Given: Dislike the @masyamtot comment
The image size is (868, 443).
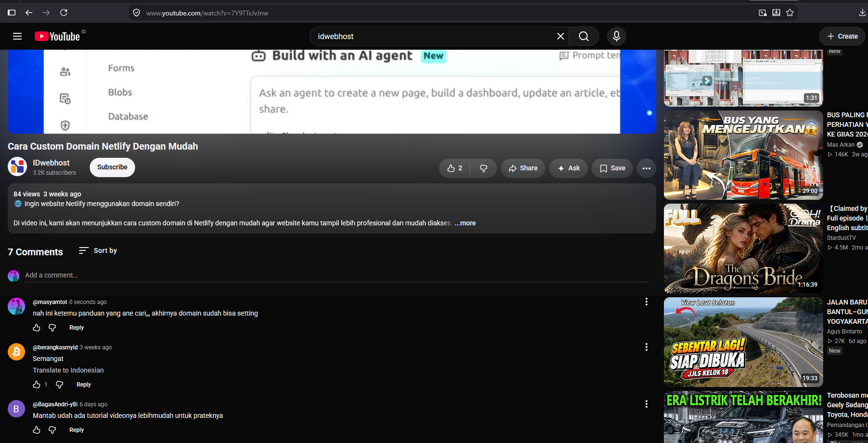Looking at the screenshot, I should 52,328.
